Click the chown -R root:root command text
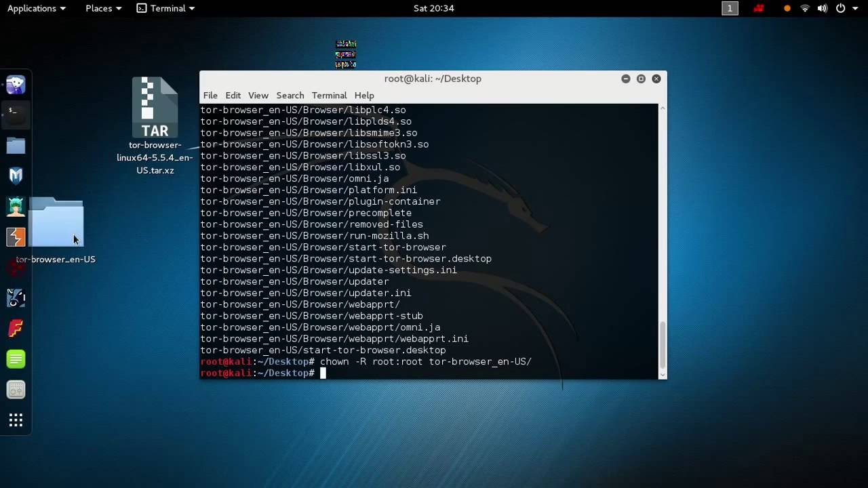Viewport: 868px width, 488px height. click(426, 362)
